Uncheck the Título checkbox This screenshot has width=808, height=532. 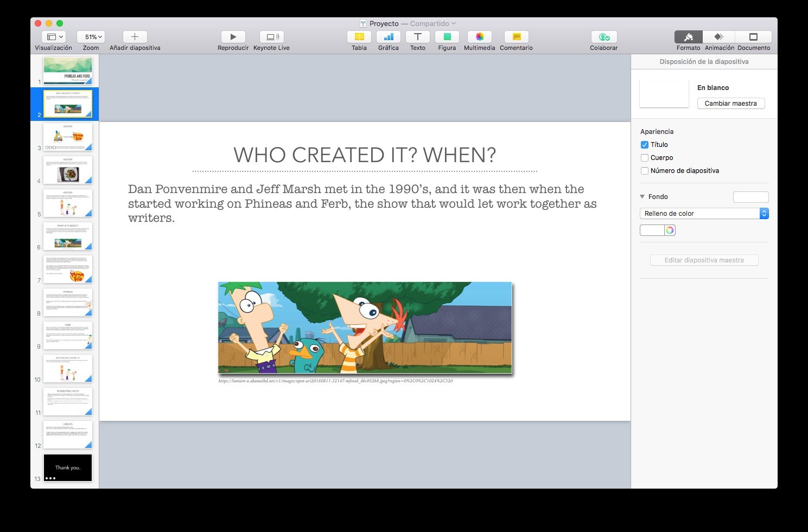point(645,145)
